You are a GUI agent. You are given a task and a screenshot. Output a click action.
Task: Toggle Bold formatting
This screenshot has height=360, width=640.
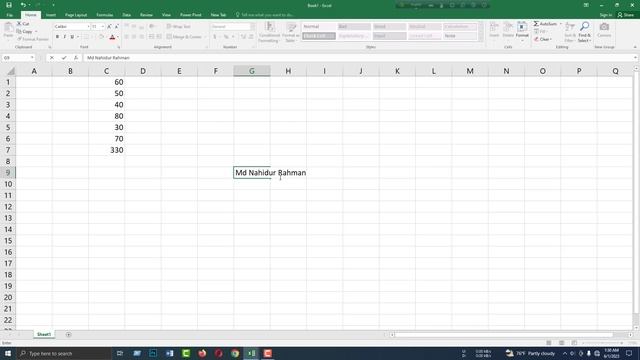click(57, 37)
